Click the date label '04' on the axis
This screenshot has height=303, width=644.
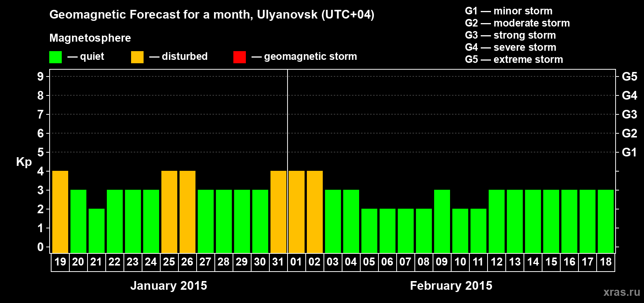(x=351, y=262)
